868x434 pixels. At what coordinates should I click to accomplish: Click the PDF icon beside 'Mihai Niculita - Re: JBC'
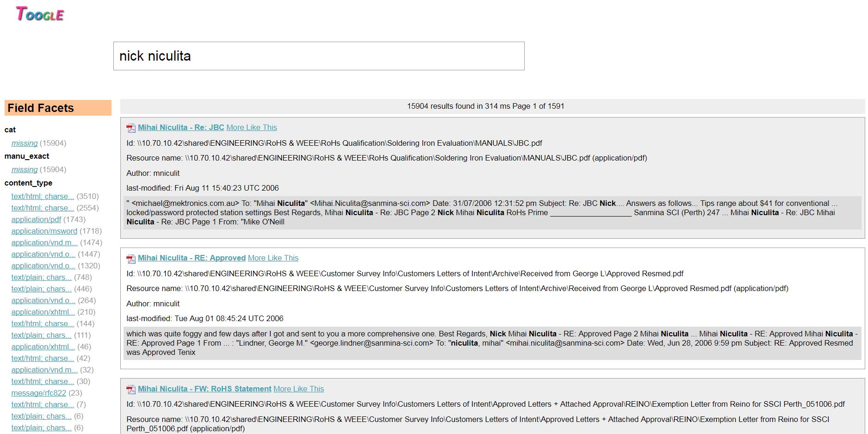point(131,128)
